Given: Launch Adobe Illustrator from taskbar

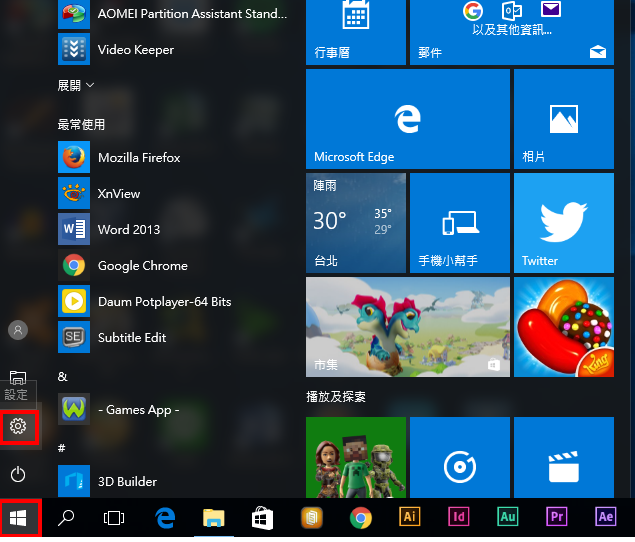Looking at the screenshot, I should point(409,516).
